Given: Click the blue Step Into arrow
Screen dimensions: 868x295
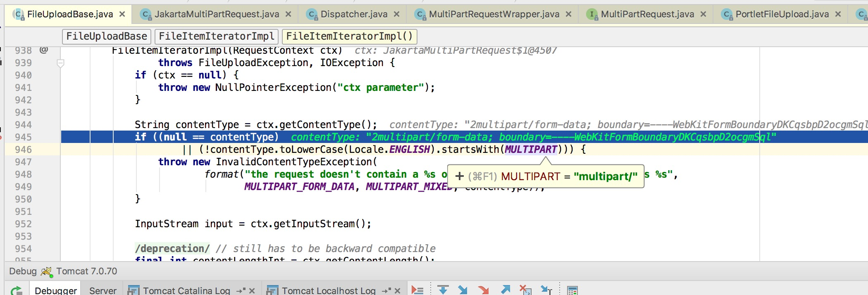Looking at the screenshot, I should (x=463, y=290).
